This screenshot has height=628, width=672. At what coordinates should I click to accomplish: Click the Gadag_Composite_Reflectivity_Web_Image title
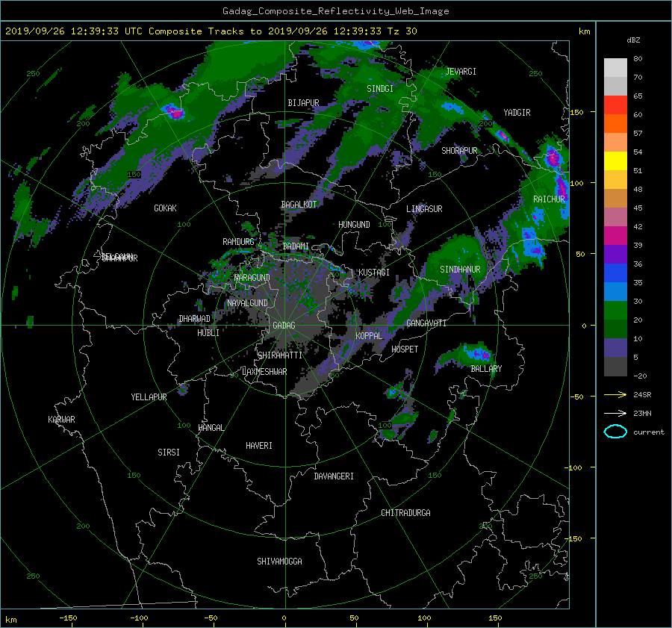(335, 11)
